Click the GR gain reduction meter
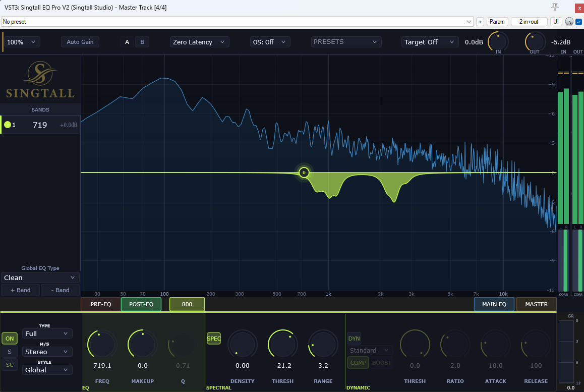The height and width of the screenshot is (392, 584). coord(566,351)
